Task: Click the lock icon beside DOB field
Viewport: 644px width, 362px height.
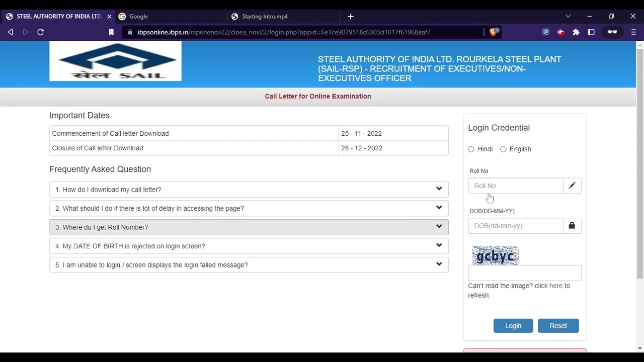Action: (x=572, y=226)
